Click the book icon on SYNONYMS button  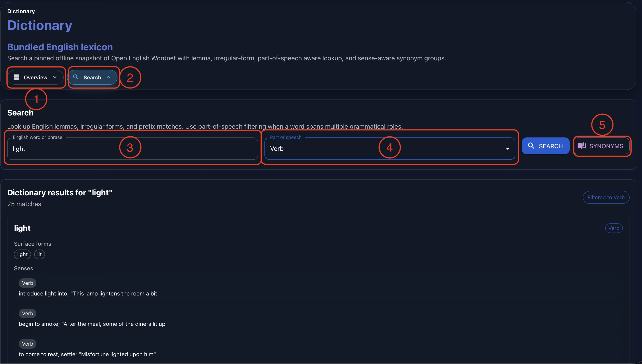click(x=581, y=145)
